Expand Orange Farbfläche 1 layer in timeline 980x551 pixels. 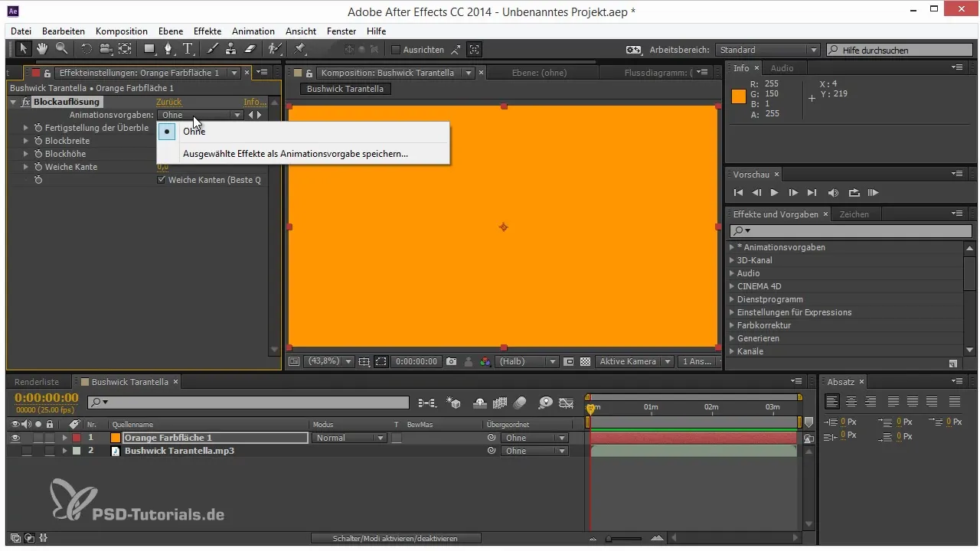(65, 438)
